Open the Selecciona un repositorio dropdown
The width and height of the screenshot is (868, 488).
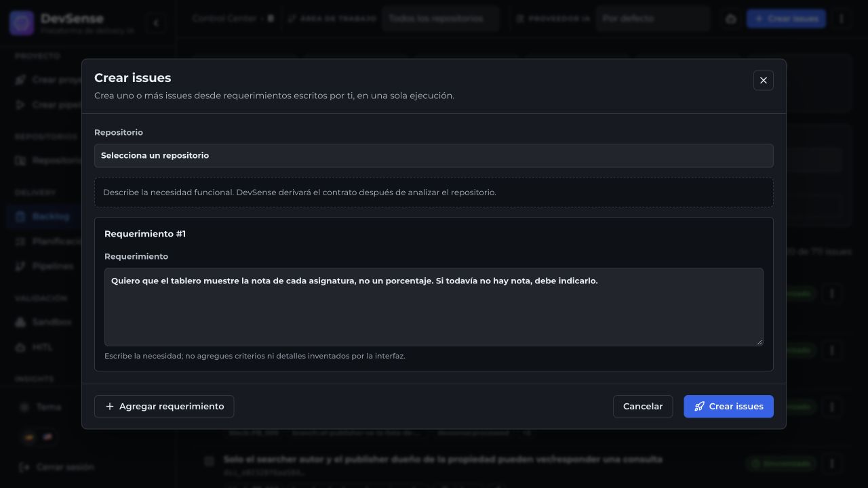[433, 155]
